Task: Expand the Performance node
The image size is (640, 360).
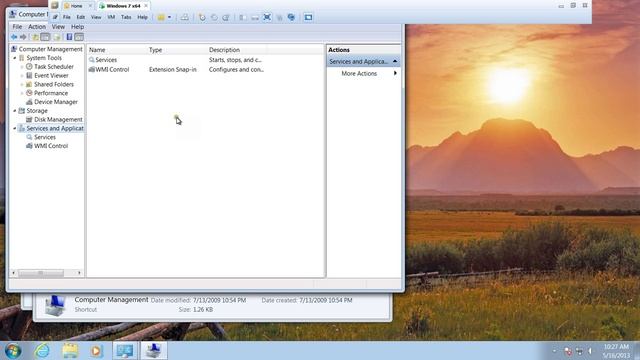Action: [22, 93]
